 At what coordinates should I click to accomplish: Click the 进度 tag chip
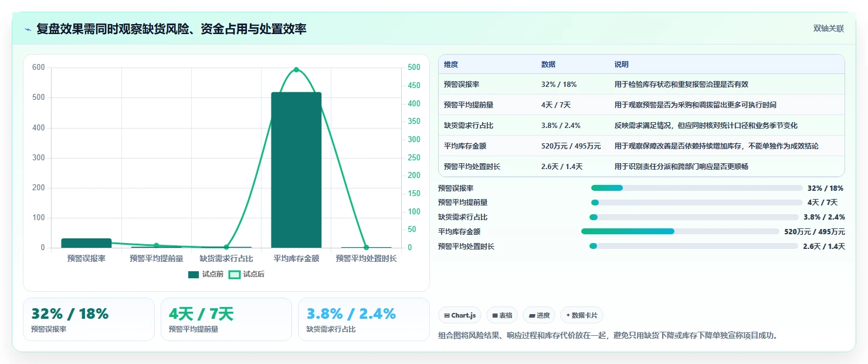(539, 315)
